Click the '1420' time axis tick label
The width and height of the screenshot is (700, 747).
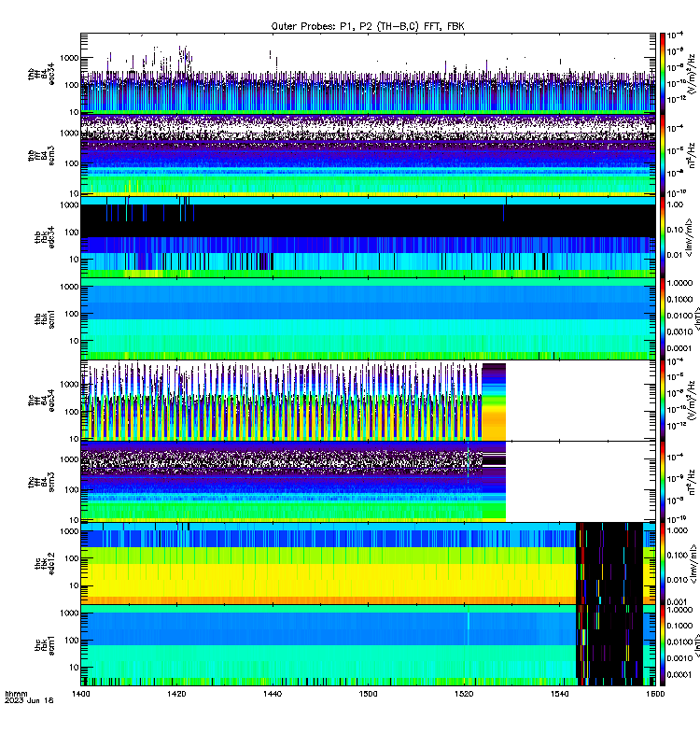pos(176,694)
